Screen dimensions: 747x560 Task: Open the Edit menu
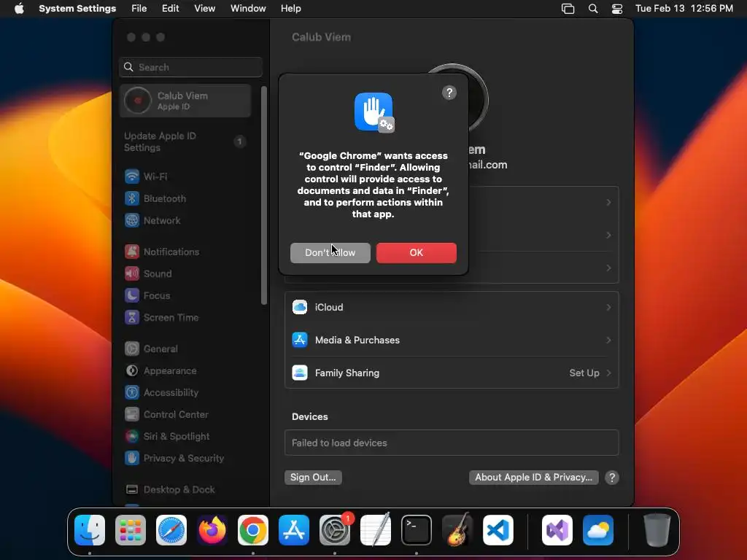coord(171,9)
